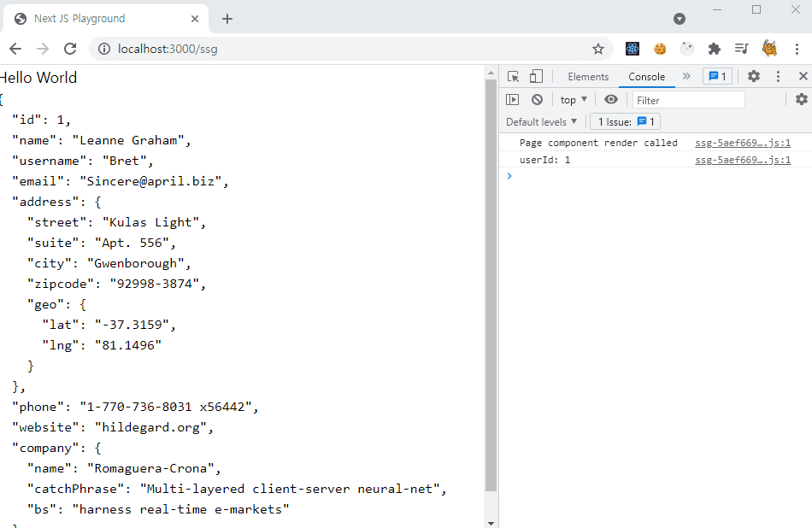
Task: Open the DevTools settings gear
Action: (753, 76)
